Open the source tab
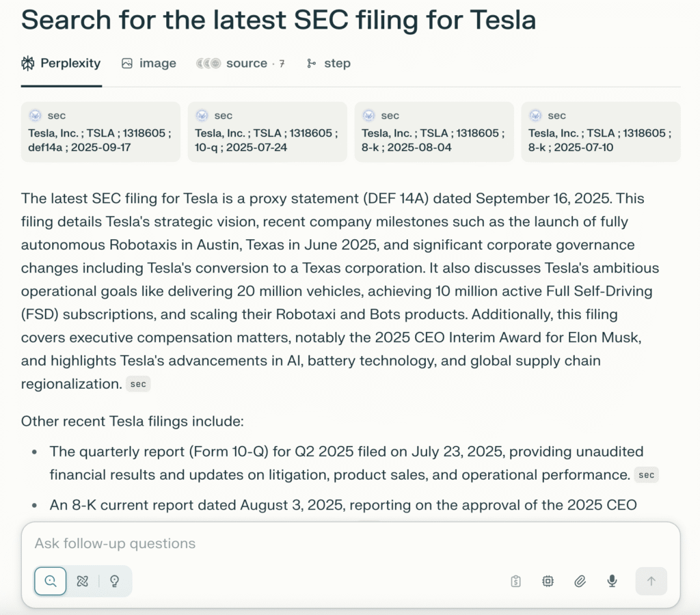 point(240,64)
